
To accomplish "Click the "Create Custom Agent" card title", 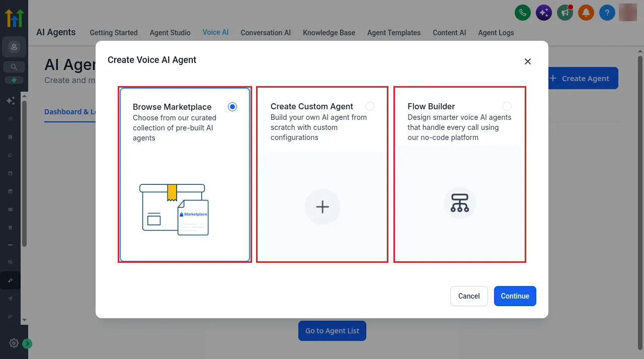I will point(312,106).
